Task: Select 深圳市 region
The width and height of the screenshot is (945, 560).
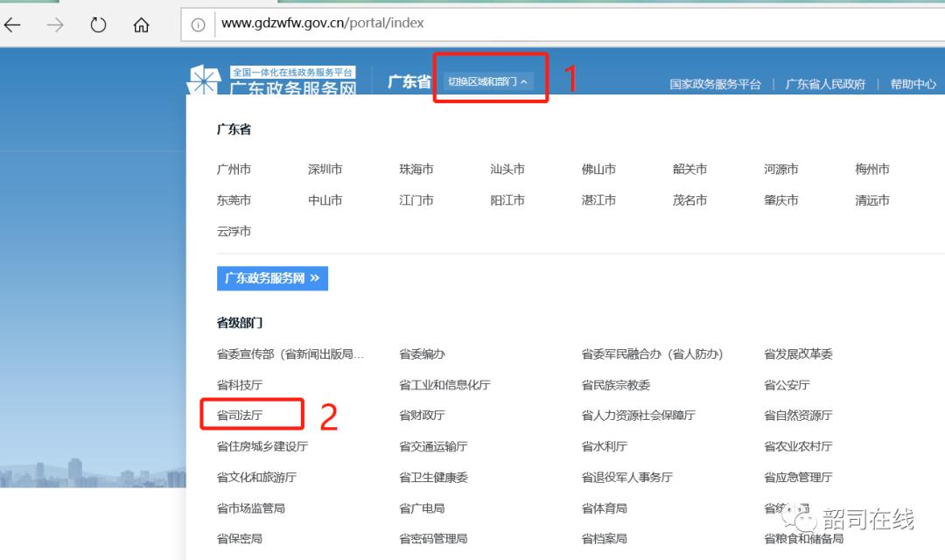Action: pos(325,170)
